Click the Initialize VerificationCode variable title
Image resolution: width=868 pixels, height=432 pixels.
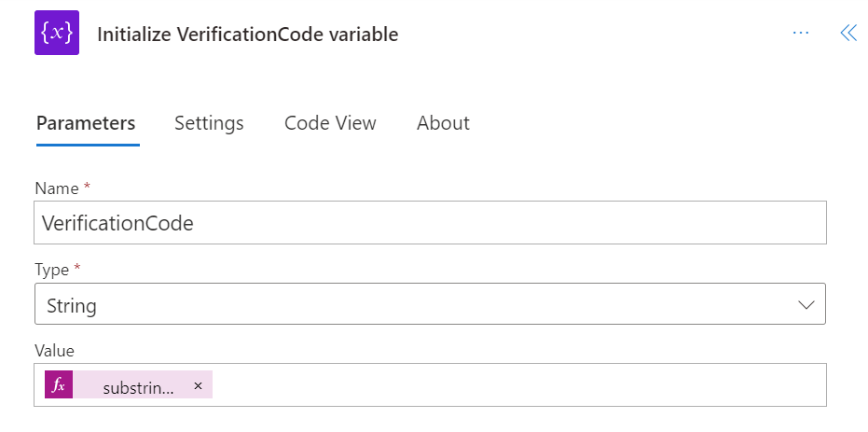coord(247,35)
